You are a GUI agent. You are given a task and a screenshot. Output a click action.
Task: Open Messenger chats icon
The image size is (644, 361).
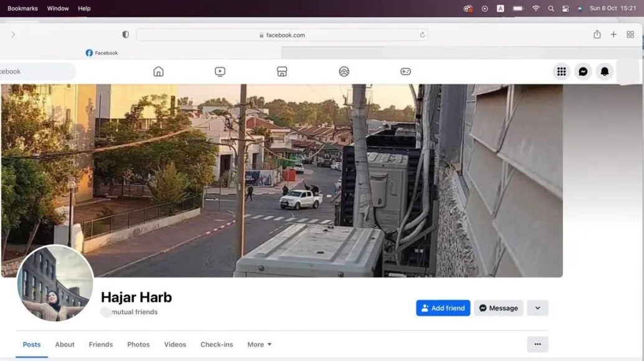coord(583,72)
